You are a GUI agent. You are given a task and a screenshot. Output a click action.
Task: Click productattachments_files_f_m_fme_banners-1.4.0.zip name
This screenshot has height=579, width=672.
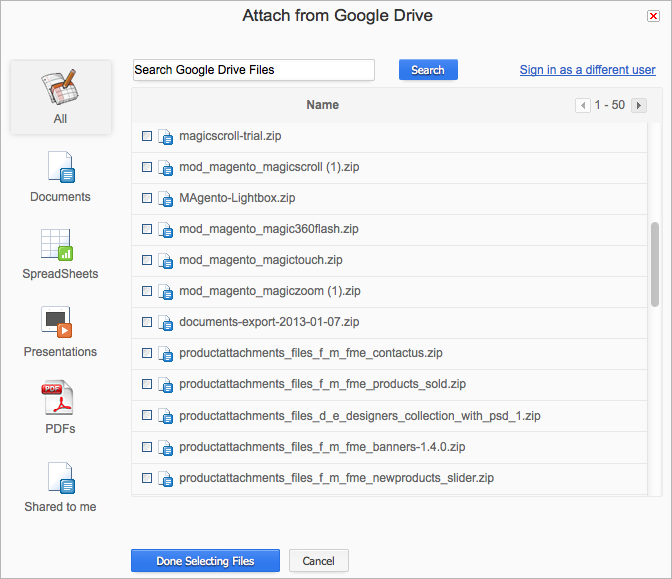pyautogui.click(x=322, y=447)
